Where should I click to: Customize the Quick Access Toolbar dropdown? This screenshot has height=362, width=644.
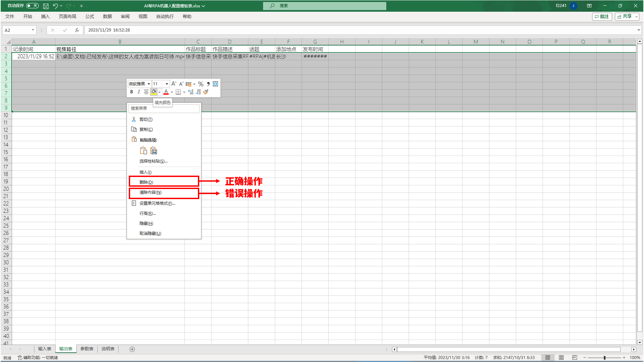point(82,6)
